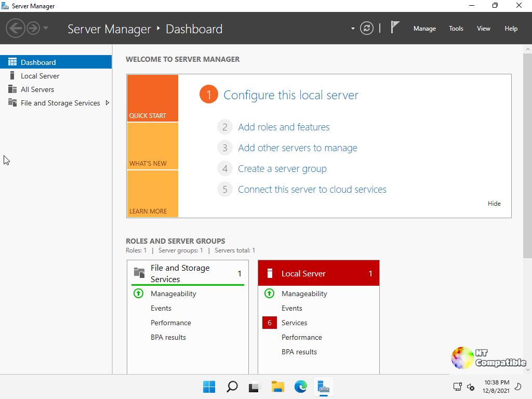Open File and Storage Services sidebar item

[56, 103]
